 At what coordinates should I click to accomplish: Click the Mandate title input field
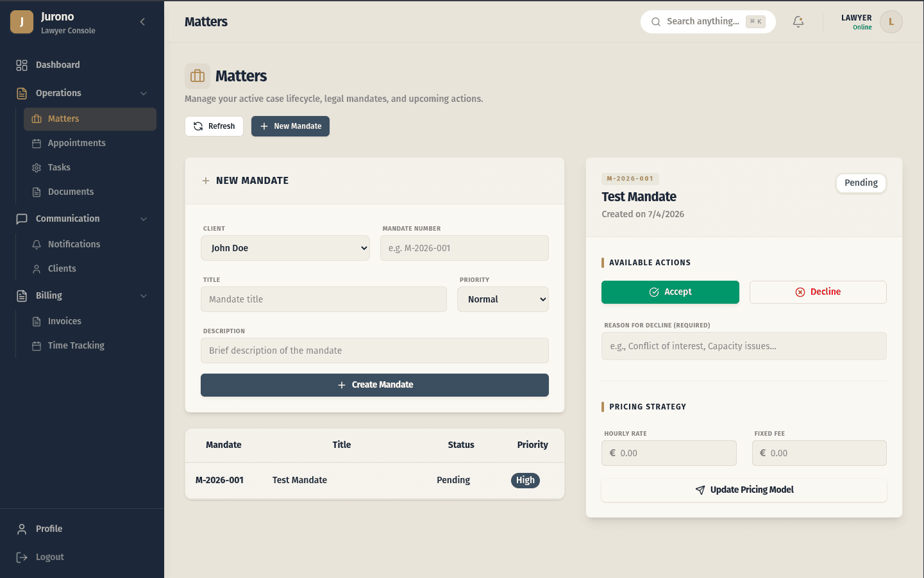[x=324, y=299]
